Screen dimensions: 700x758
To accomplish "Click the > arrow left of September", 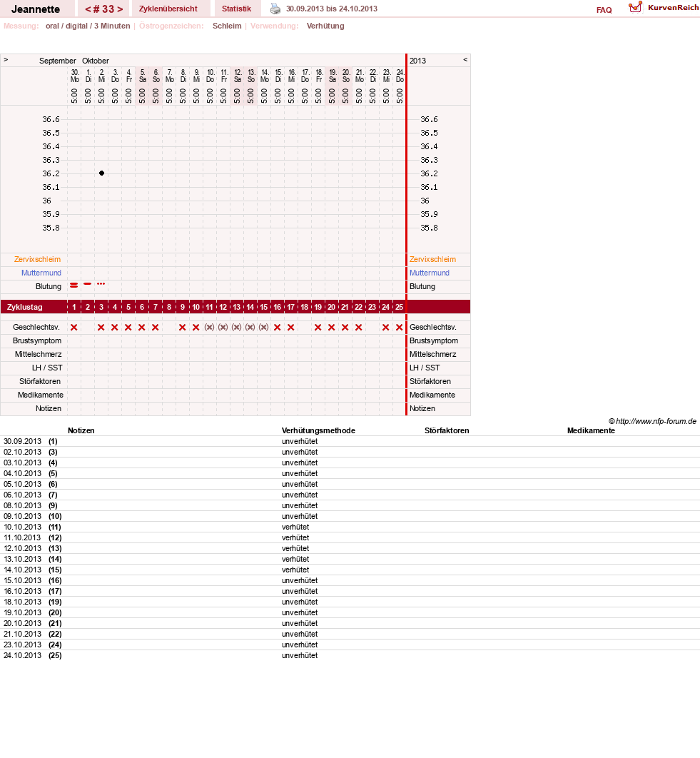I will pos(6,59).
